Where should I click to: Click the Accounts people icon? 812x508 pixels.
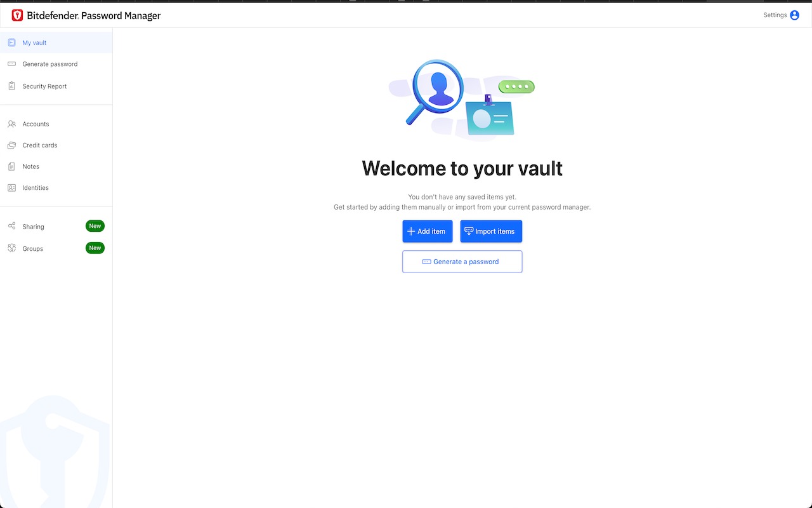11,124
